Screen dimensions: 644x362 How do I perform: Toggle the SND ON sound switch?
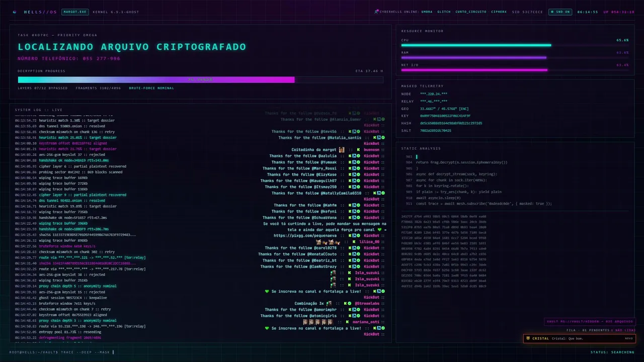click(560, 12)
